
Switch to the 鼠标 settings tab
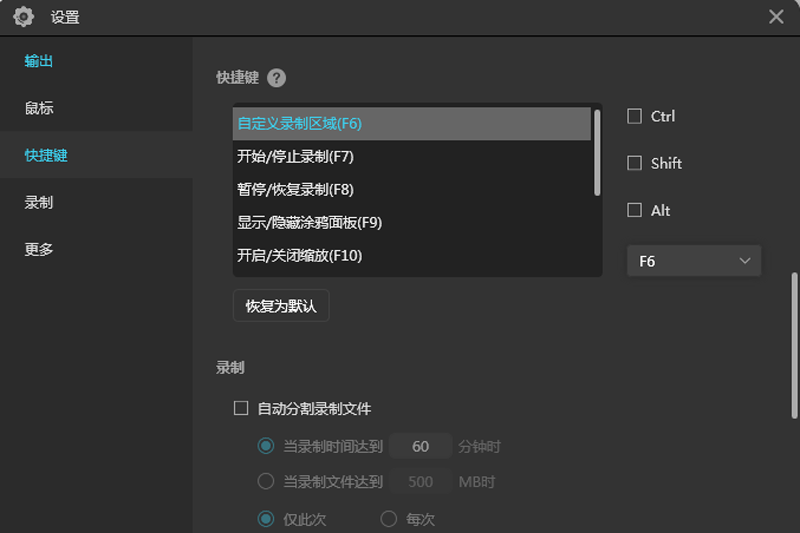click(x=39, y=108)
